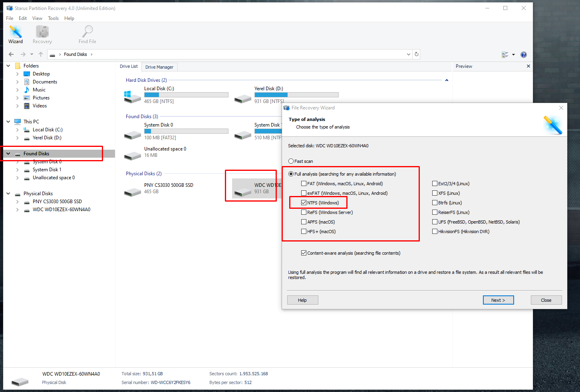This screenshot has width=580, height=392.
Task: Collapse the This PC tree node
Action: (x=8, y=122)
